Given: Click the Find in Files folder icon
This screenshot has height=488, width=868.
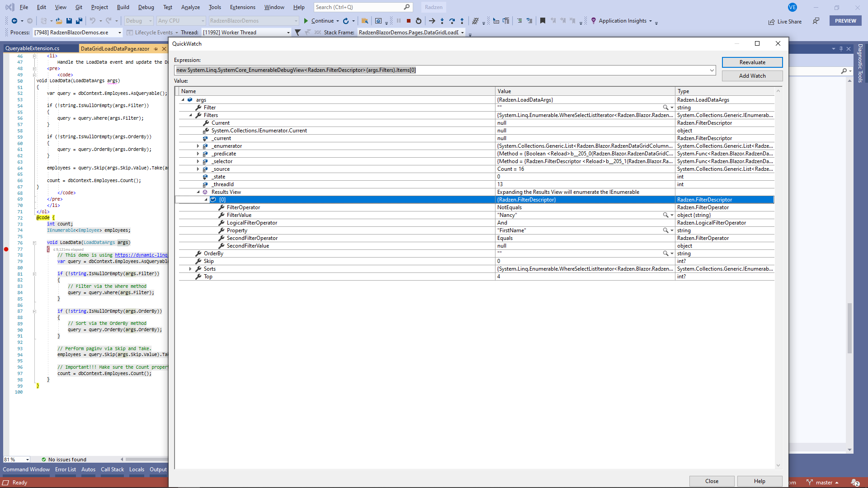Looking at the screenshot, I should click(364, 21).
